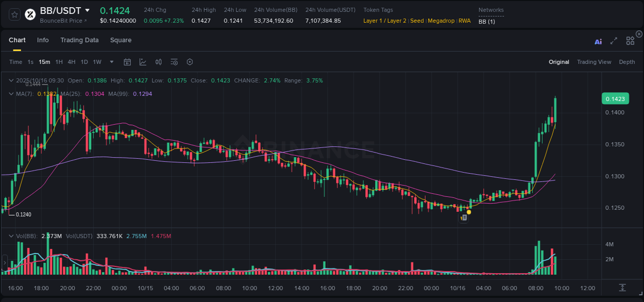
Task: Switch to Depth view mode
Action: click(x=627, y=62)
